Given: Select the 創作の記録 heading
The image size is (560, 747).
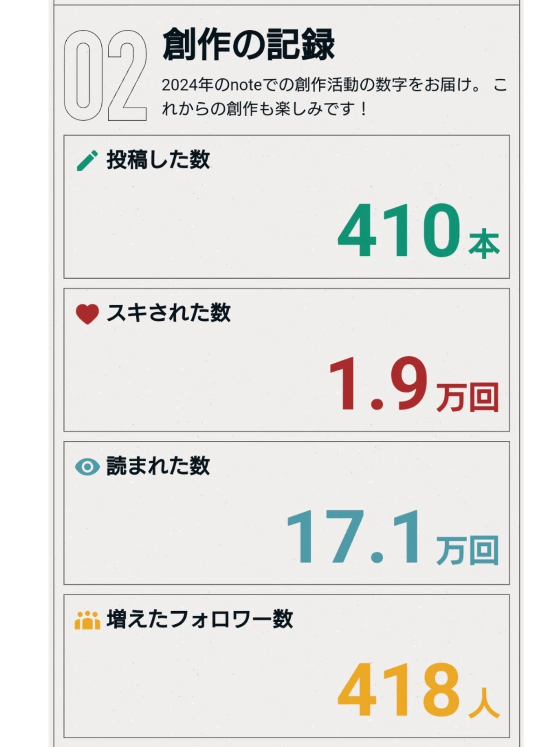Looking at the screenshot, I should coord(248,44).
